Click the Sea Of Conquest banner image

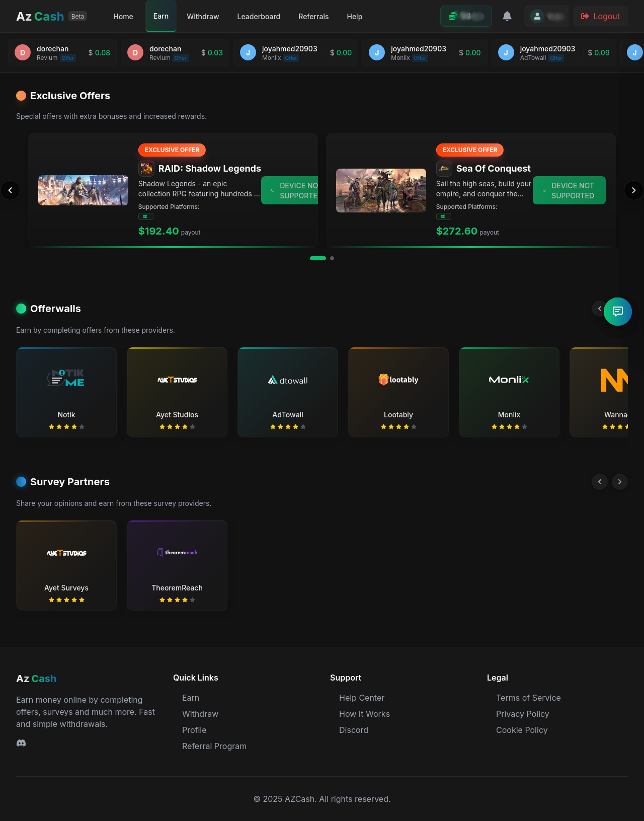click(x=381, y=190)
